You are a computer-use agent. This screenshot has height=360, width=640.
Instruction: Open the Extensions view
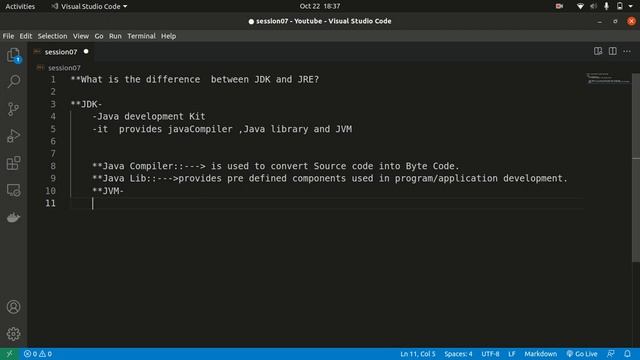coord(13,163)
